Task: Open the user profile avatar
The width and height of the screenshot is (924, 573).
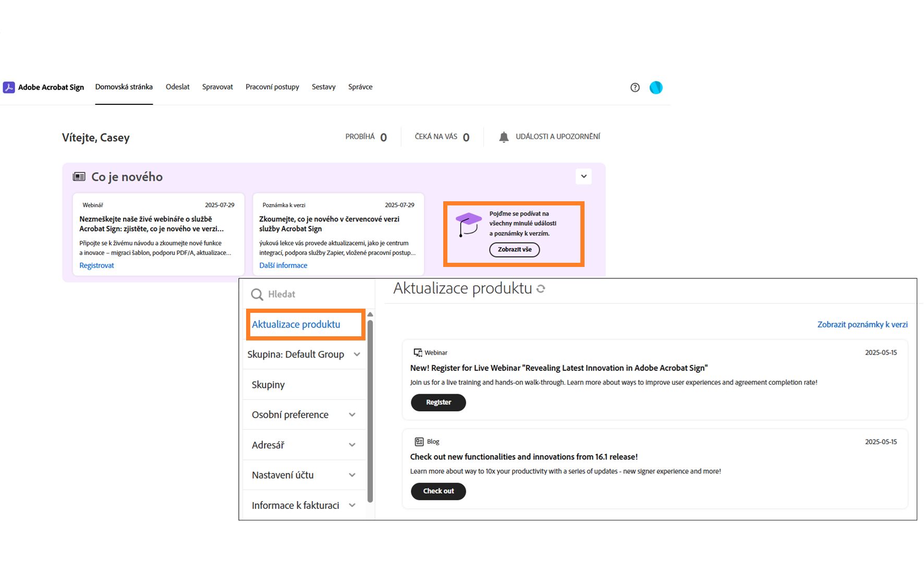Action: (x=656, y=88)
